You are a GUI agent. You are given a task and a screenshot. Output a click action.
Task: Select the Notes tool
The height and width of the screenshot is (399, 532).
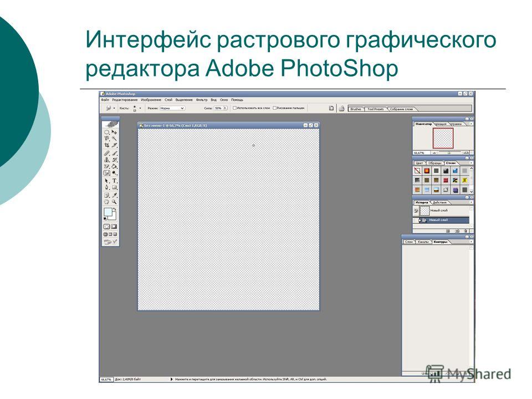106,195
